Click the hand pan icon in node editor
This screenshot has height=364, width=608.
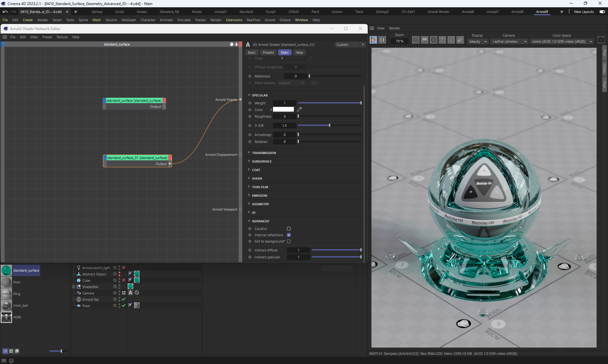click(231, 44)
